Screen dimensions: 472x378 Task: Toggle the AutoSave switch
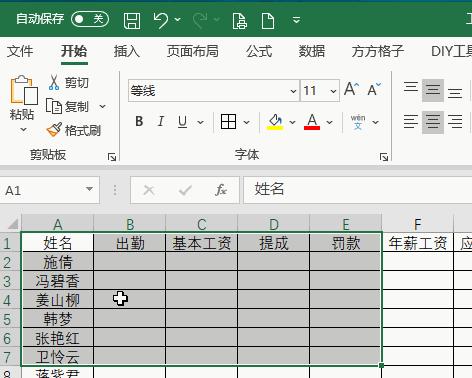point(90,19)
